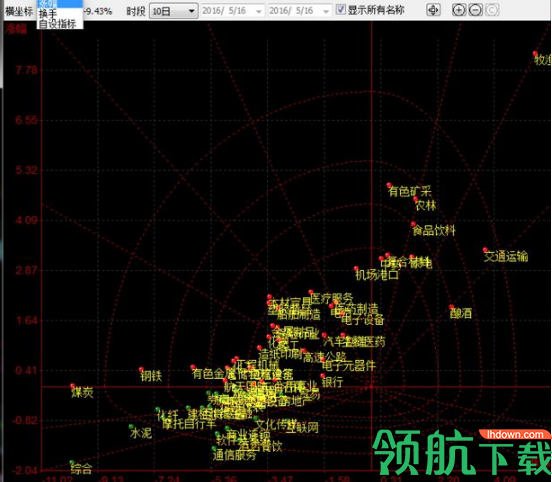Click the 互联网 label
This screenshot has width=552, height=482.
[302, 427]
